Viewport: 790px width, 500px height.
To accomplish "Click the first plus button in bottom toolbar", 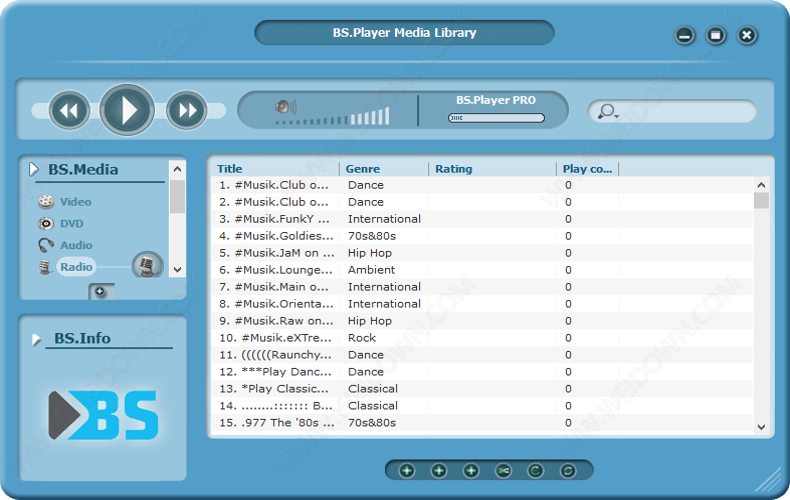I will pos(407,471).
